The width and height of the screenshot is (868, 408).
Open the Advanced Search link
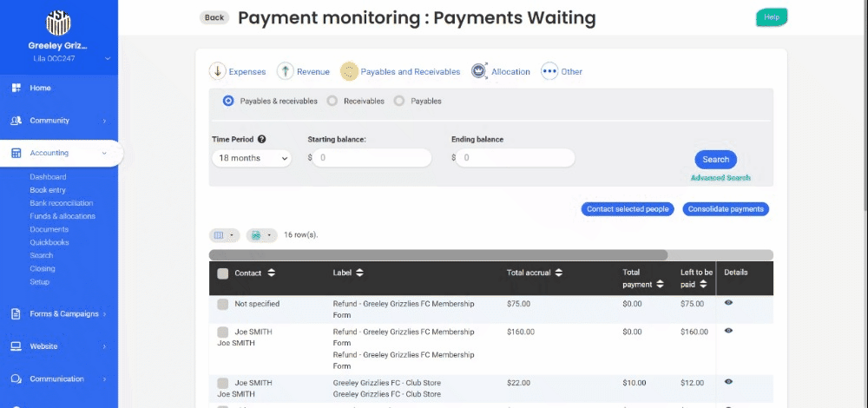pos(720,178)
